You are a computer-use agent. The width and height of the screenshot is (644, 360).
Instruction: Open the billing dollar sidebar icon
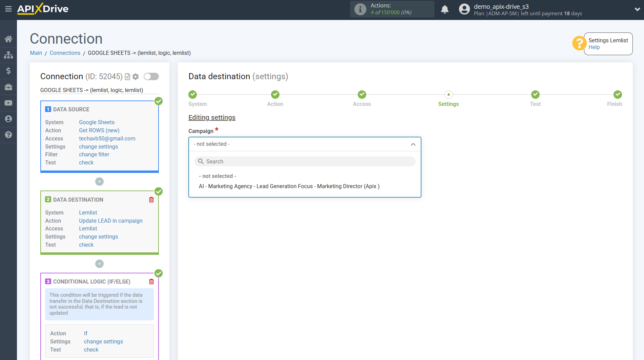tap(8, 71)
